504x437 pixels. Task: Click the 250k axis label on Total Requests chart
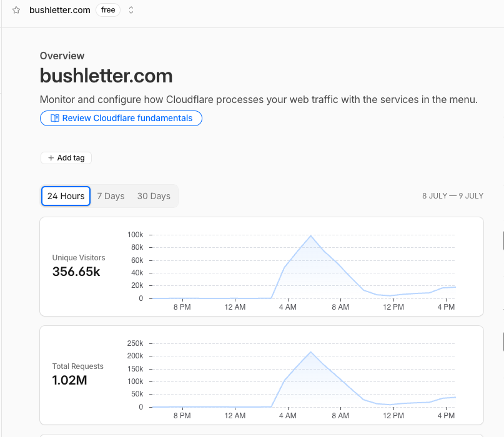point(135,343)
